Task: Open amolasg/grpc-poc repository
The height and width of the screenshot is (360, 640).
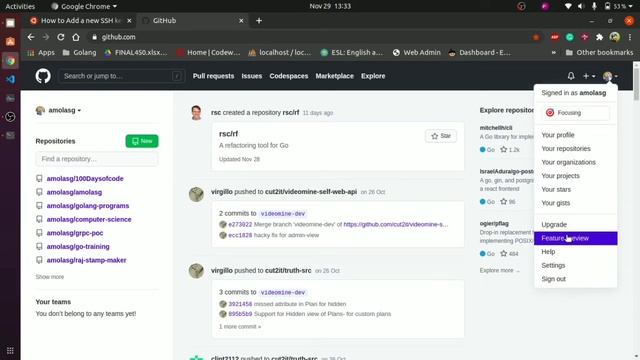Action: [x=75, y=233]
